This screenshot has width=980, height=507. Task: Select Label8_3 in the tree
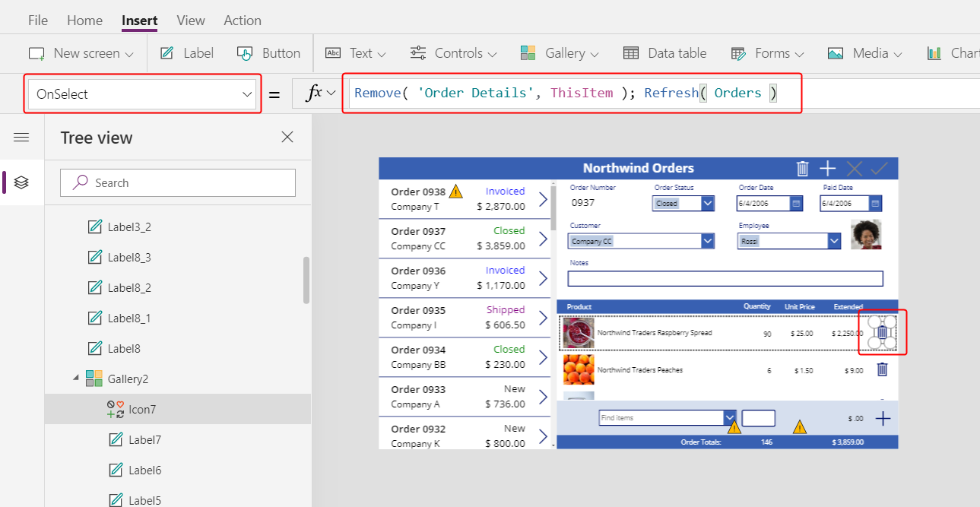click(129, 258)
